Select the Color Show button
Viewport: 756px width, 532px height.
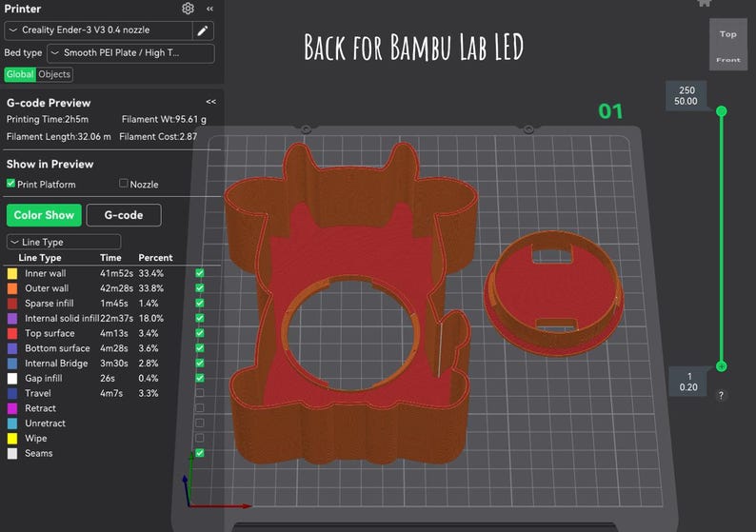click(x=44, y=215)
